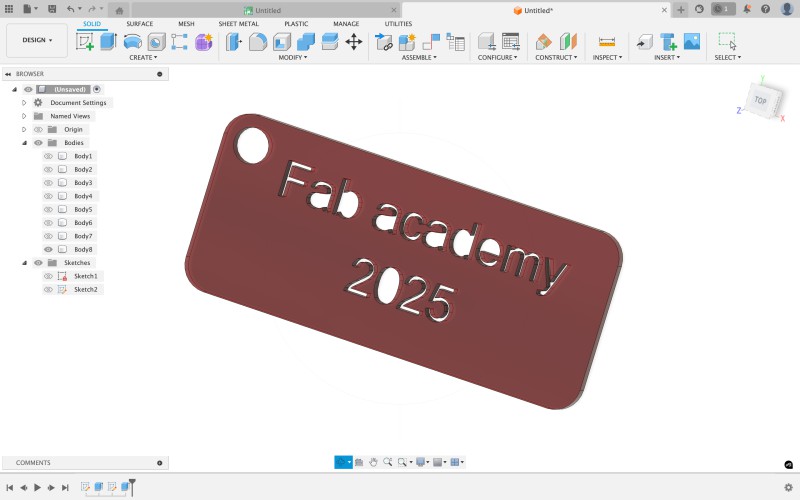Open the Display Settings monitor icon

click(422, 462)
